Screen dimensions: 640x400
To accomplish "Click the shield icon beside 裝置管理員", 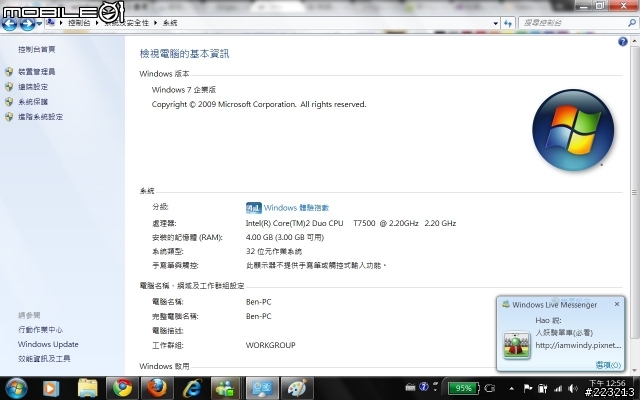I will [x=9, y=72].
